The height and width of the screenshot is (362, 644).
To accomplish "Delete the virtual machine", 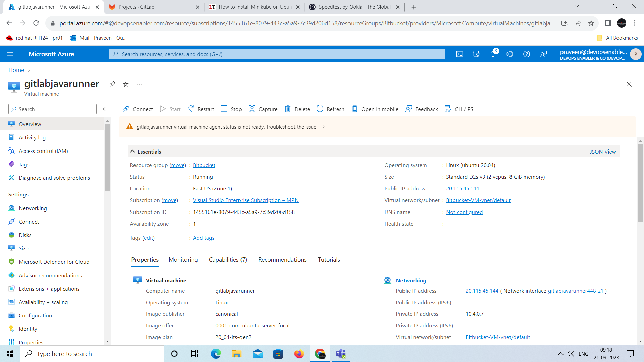I will point(297,109).
